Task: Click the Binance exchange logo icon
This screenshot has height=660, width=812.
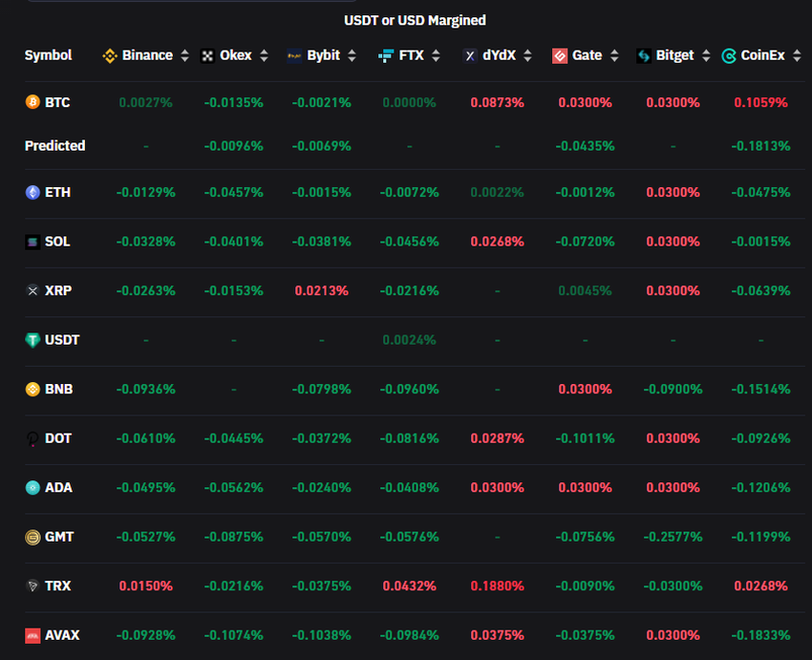Action: click(110, 56)
